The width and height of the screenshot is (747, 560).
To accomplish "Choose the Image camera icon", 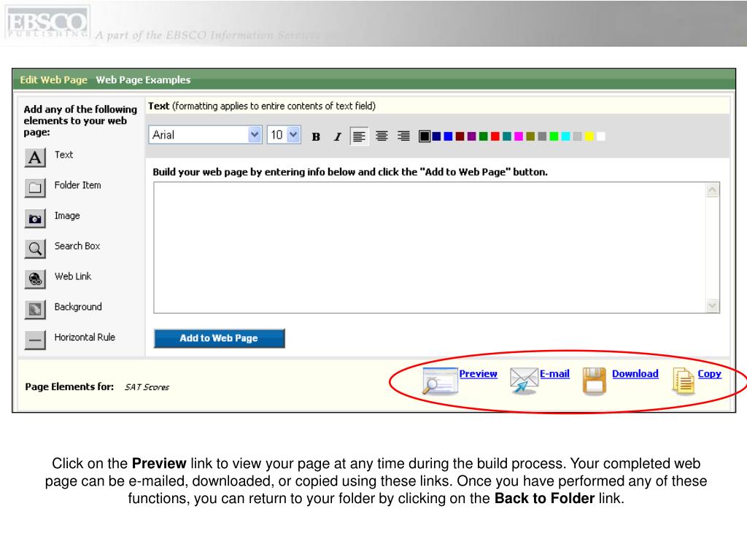I will click(x=35, y=219).
